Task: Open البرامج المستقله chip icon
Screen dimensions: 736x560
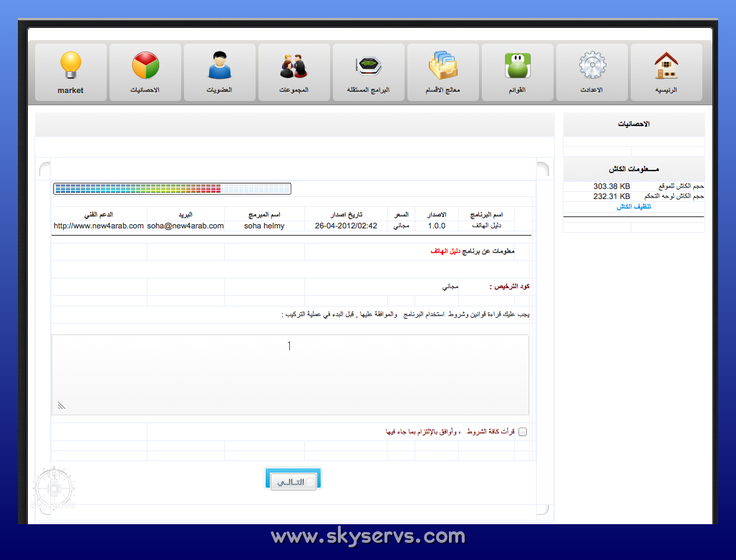Action: 368,66
